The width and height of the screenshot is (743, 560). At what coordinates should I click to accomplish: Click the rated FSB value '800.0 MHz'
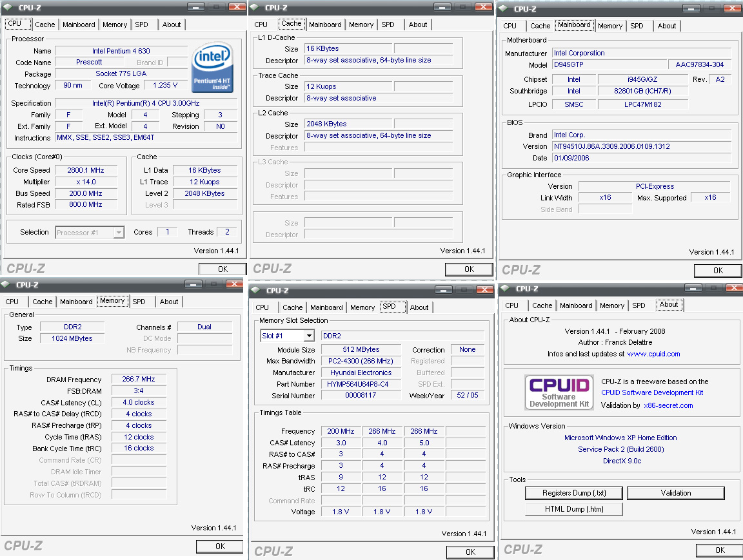click(85, 204)
